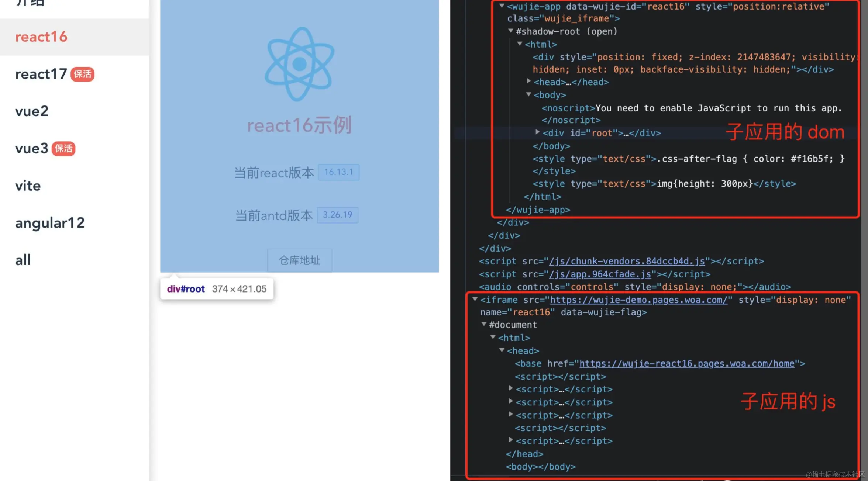Screen dimensions: 868x481
Task: Collapse the #document node
Action: [484, 324]
